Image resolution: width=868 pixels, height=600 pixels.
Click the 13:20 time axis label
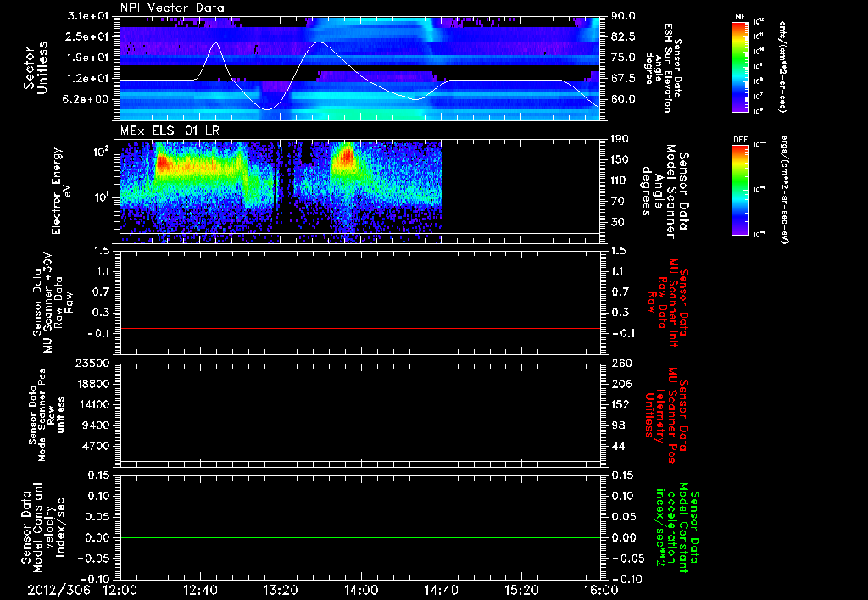[281, 590]
